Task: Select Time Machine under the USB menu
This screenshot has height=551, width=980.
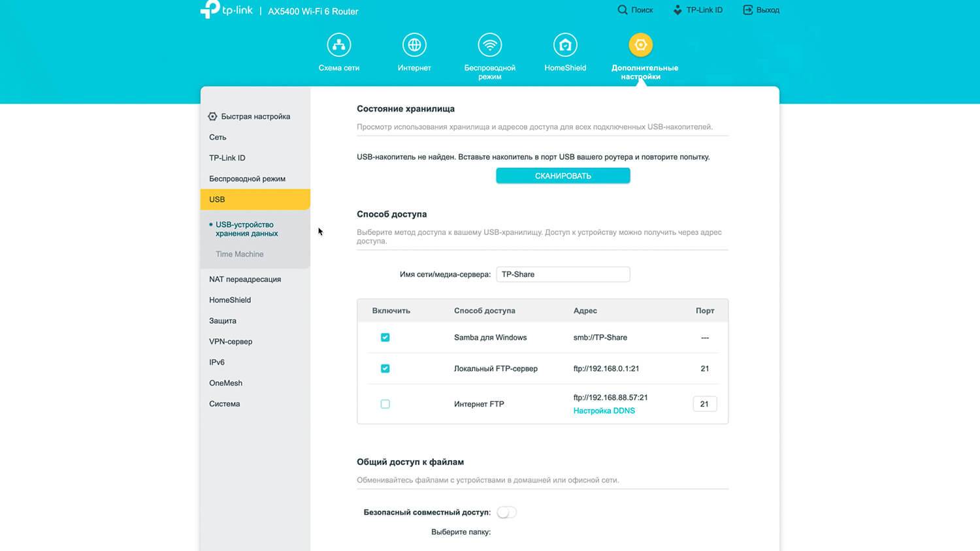Action: (x=240, y=255)
